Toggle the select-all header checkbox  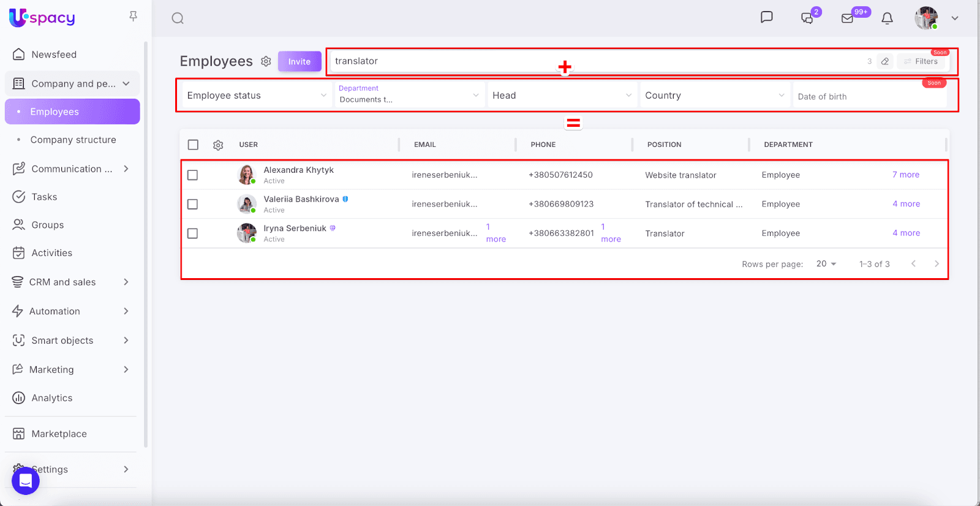[193, 145]
